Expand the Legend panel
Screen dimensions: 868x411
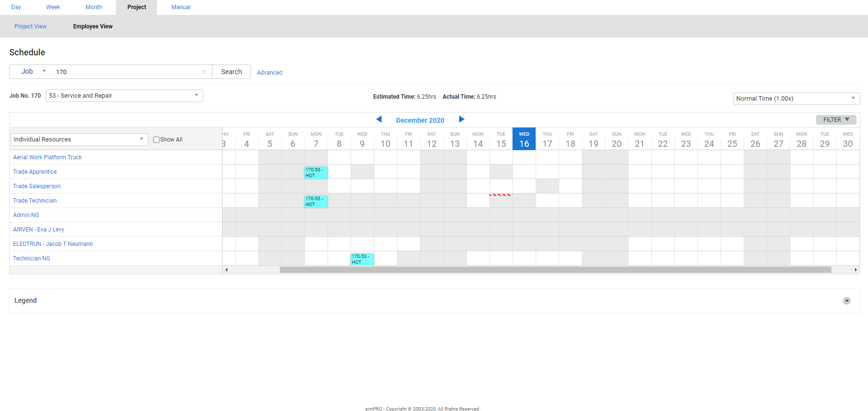coord(846,301)
